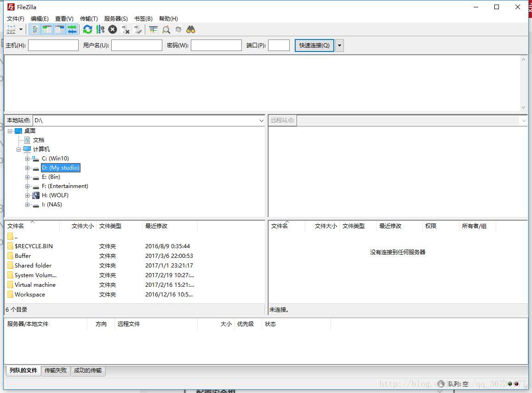Expand the F: (Entertainment) drive
Image resolution: width=532 pixels, height=393 pixels.
coord(28,186)
